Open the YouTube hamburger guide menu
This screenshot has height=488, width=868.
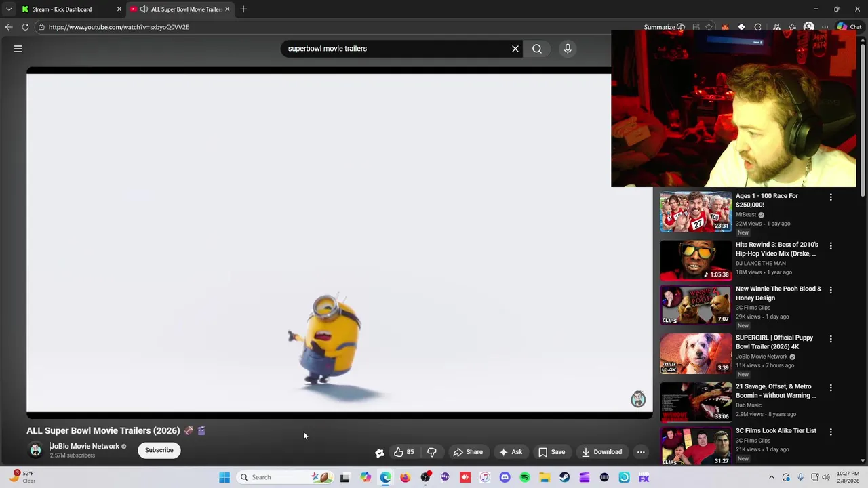pos(18,49)
